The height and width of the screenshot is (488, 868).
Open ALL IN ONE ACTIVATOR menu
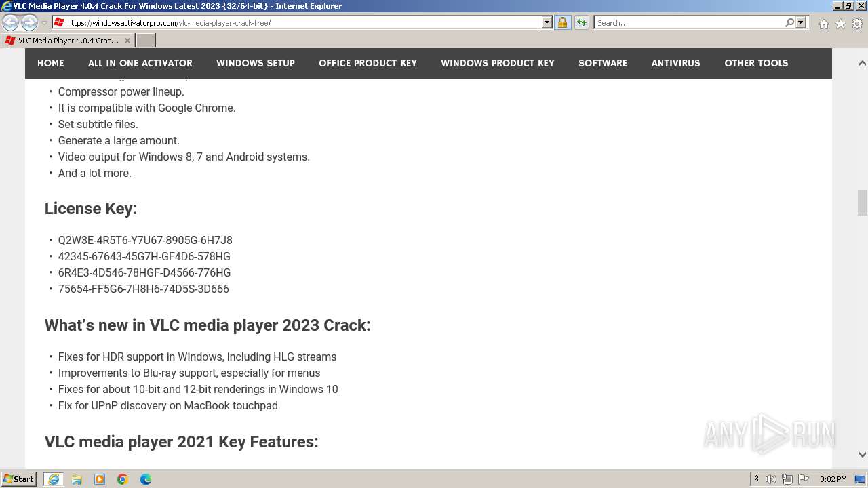[x=140, y=63]
